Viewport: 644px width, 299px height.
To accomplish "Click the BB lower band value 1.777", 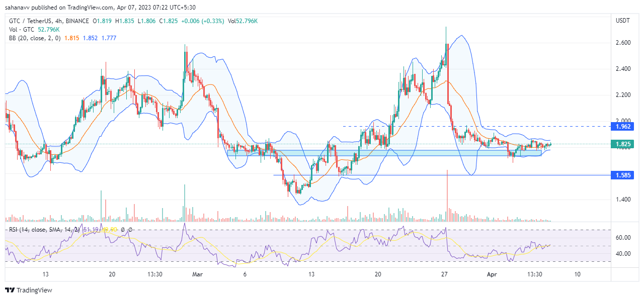I will 110,38.
